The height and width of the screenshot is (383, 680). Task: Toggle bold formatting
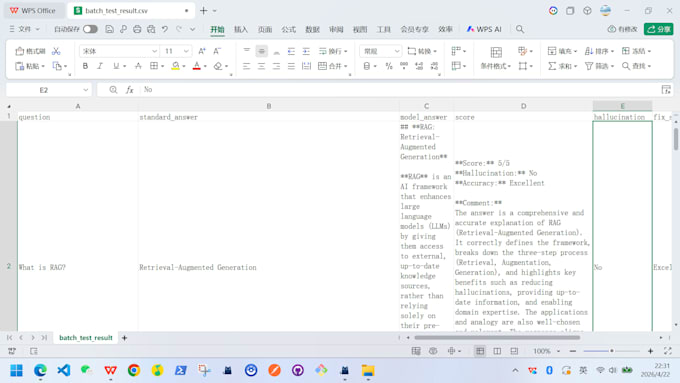point(85,66)
